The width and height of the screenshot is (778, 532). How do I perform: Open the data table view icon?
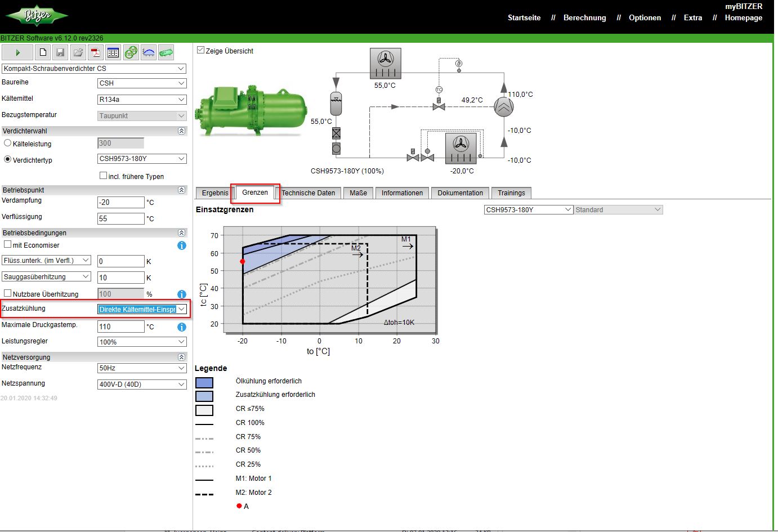pyautogui.click(x=113, y=52)
